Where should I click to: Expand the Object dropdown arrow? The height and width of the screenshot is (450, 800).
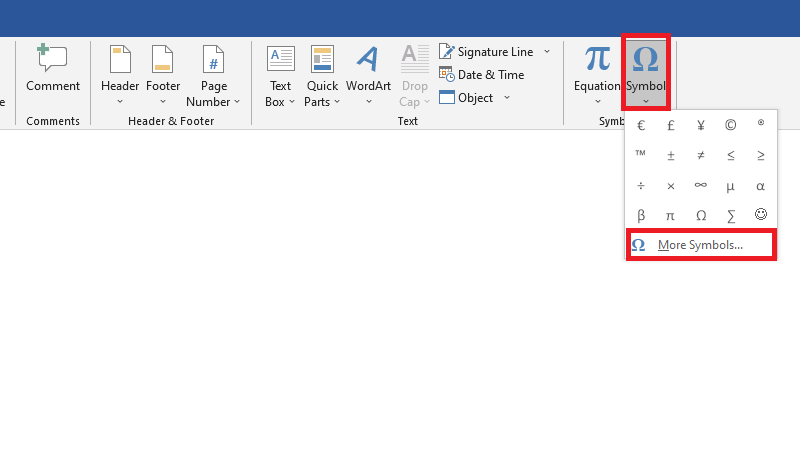pos(507,97)
